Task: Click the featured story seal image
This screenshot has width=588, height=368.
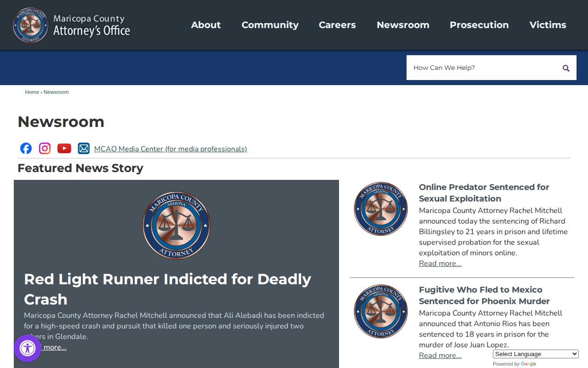Action: pyautogui.click(x=176, y=225)
